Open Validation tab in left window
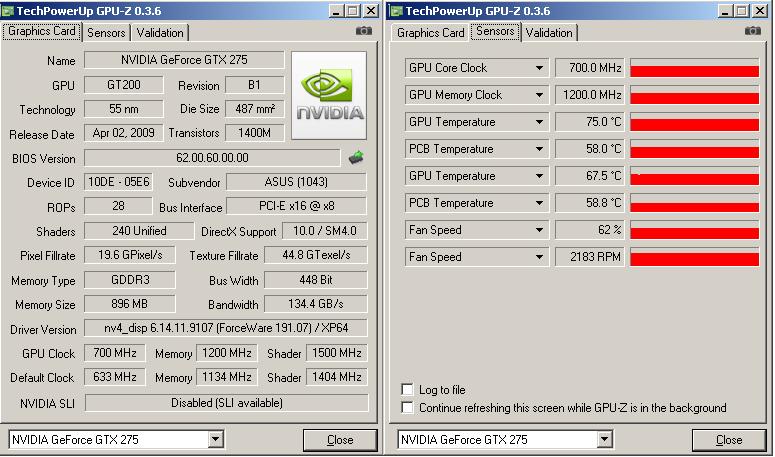The width and height of the screenshot is (775, 457). tap(160, 33)
